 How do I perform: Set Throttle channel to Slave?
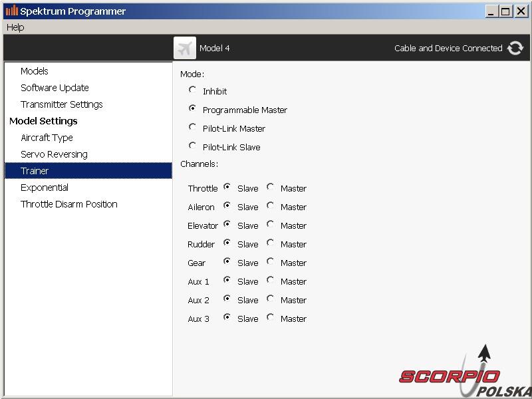coord(227,187)
